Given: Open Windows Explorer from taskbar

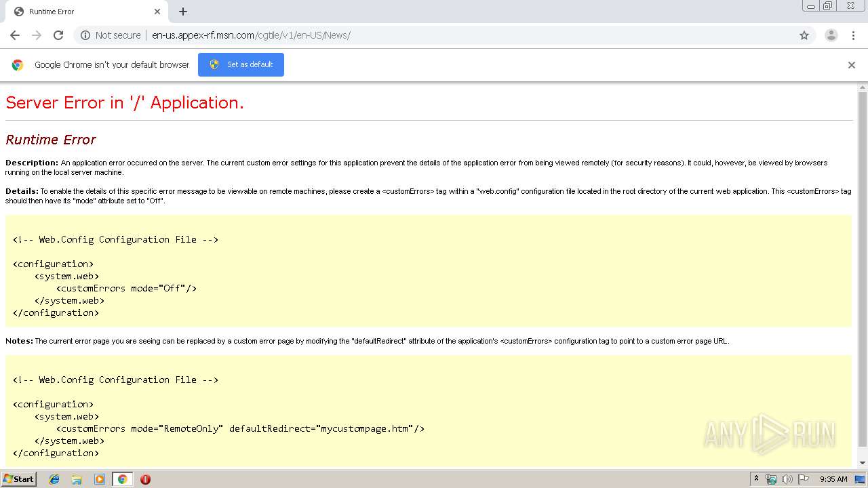Looking at the screenshot, I should [x=77, y=479].
